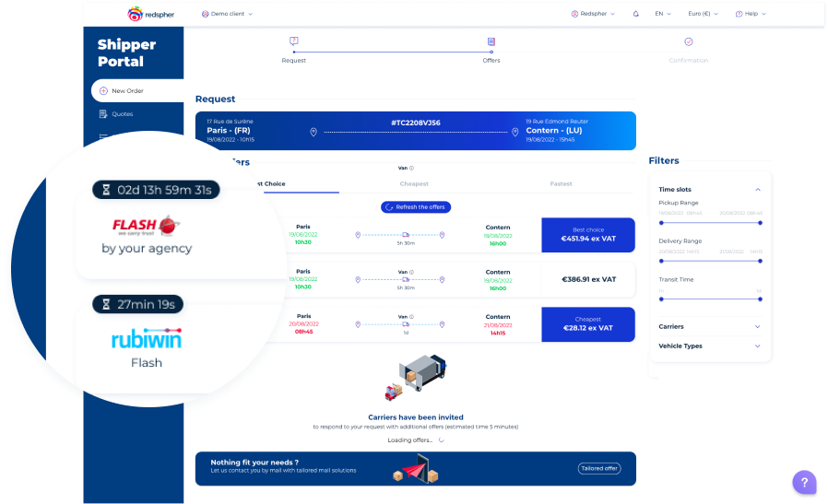Click Pickup Range slider left handle
Image resolution: width=828 pixels, height=504 pixels.
point(661,223)
